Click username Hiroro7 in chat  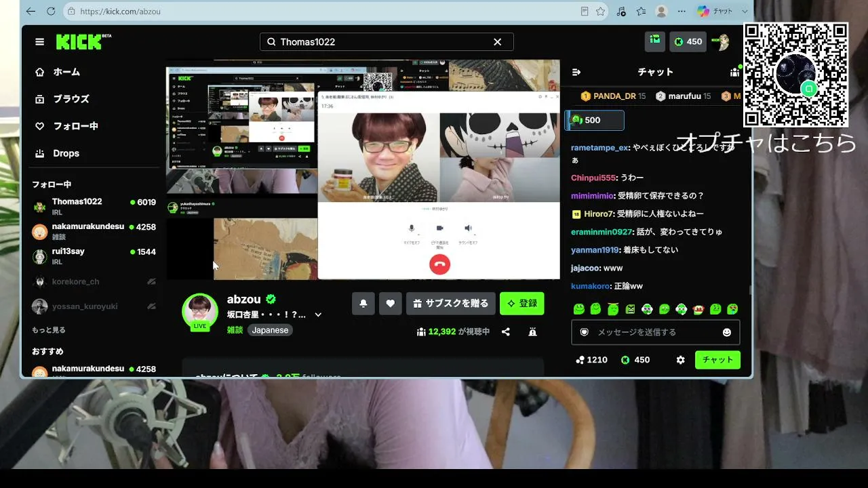pos(599,213)
